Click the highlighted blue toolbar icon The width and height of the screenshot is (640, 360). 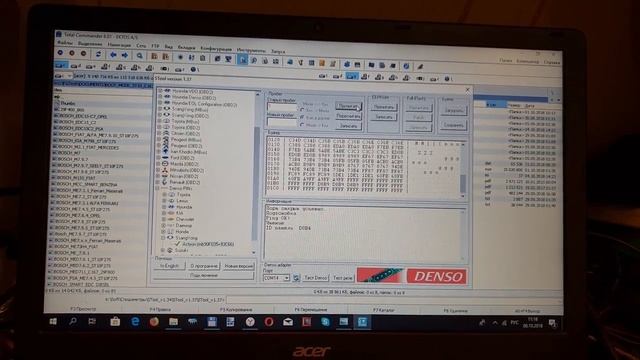pyautogui.click(x=242, y=60)
